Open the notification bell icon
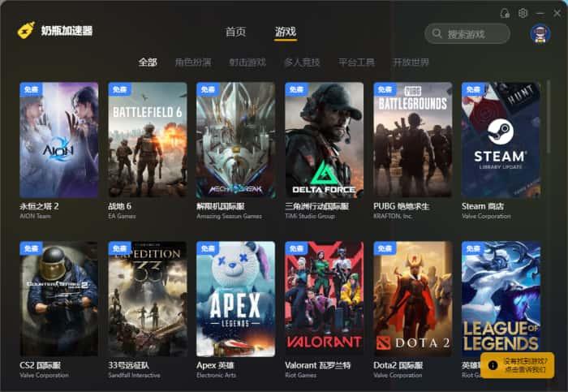 505,14
